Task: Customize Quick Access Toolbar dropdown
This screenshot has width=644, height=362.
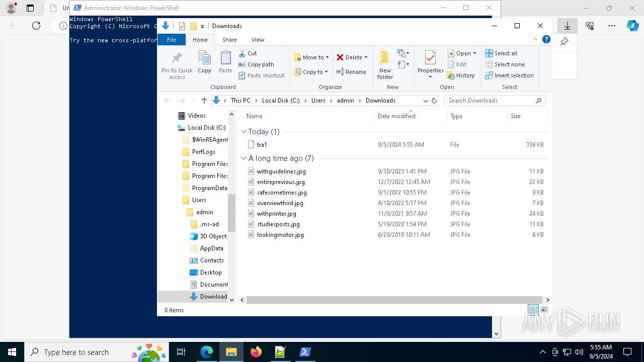Action: (x=202, y=26)
